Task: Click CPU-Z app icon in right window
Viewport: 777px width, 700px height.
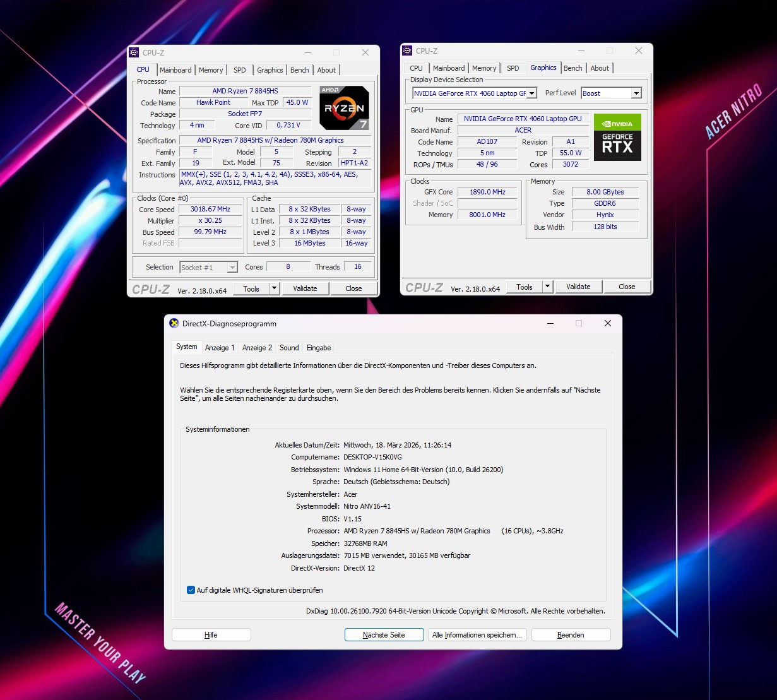Action: 407,51
